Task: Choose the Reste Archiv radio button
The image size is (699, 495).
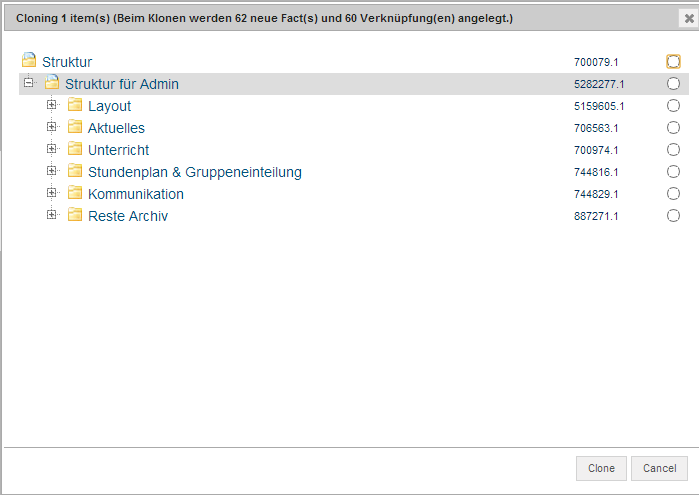Action: (673, 216)
